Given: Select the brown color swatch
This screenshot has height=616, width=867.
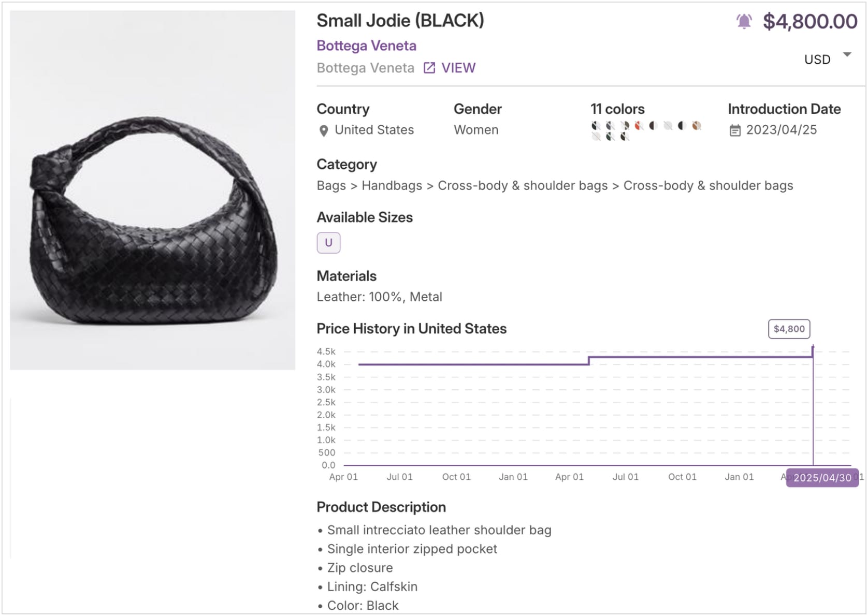Looking at the screenshot, I should click(x=697, y=125).
